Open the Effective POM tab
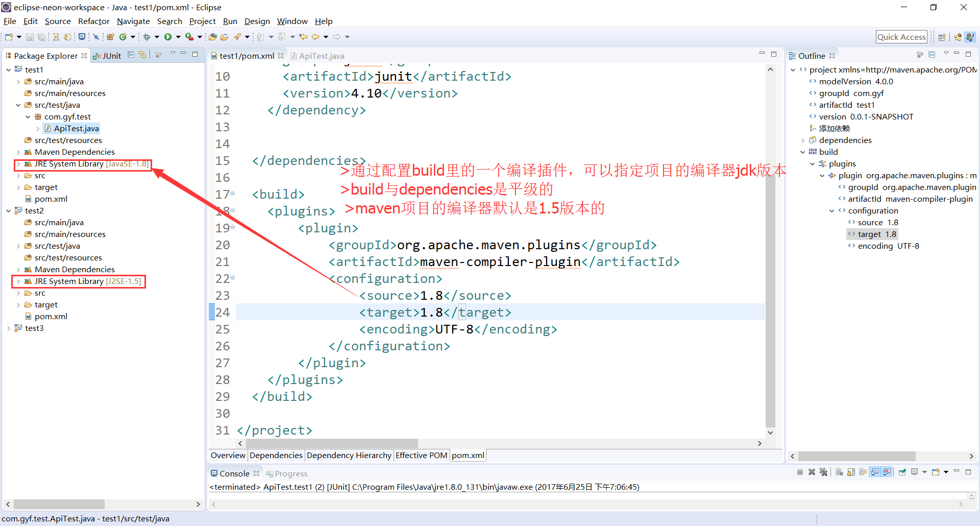The image size is (980, 526). point(421,456)
